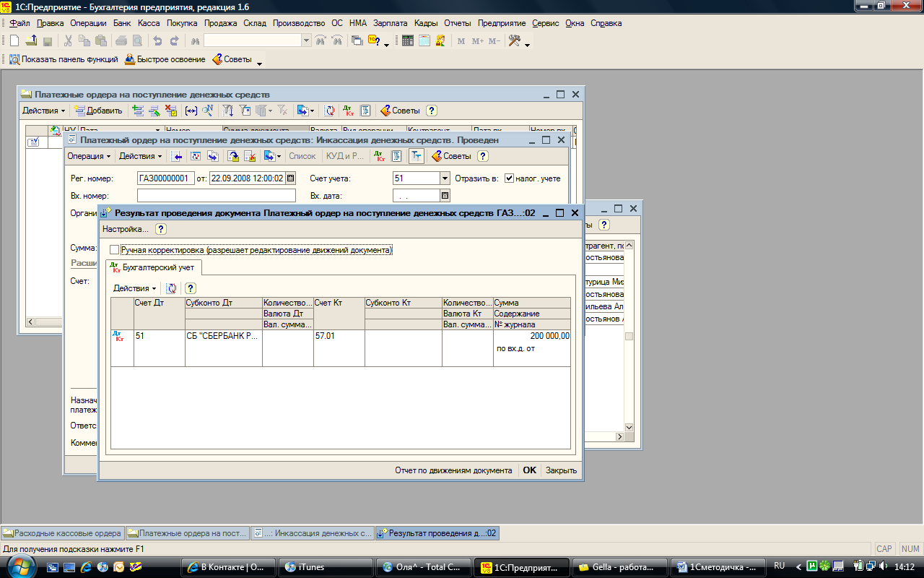Open Операция dropdown in payment order window
This screenshot has height=578, width=924.
pyautogui.click(x=89, y=156)
